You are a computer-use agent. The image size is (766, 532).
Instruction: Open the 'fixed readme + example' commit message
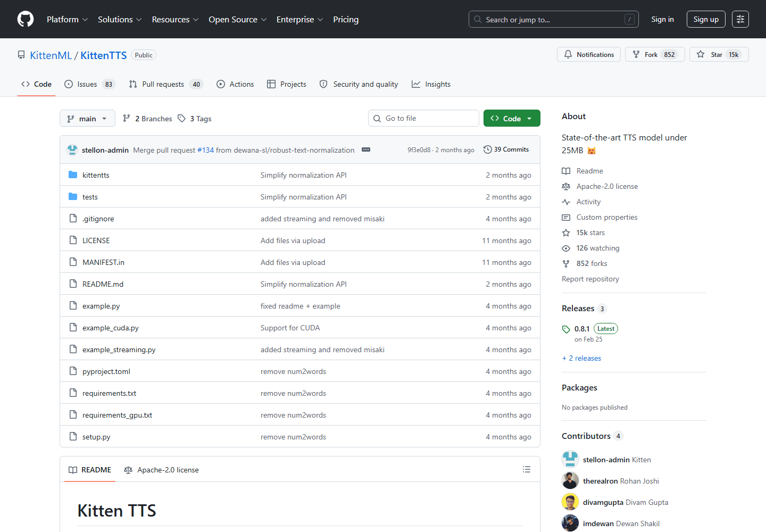(301, 306)
